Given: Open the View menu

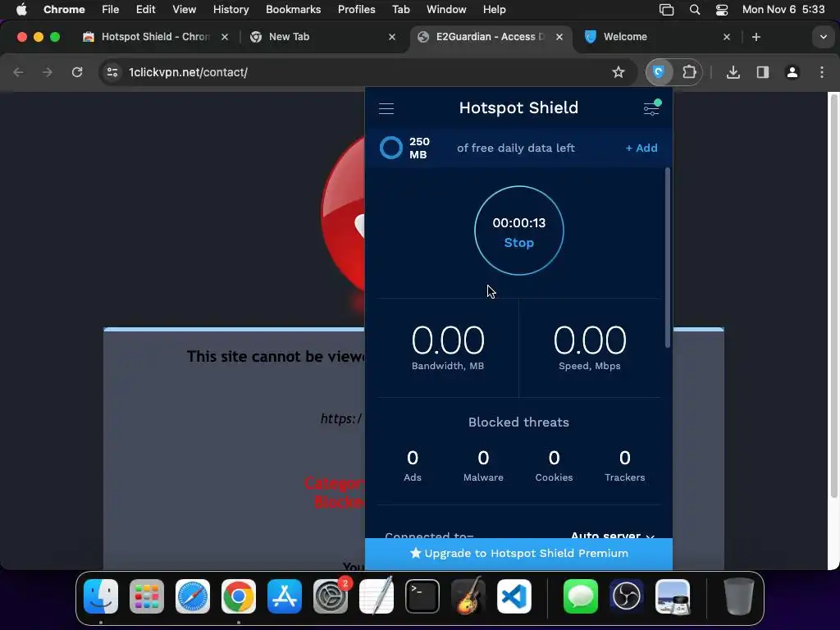Looking at the screenshot, I should pos(185,10).
